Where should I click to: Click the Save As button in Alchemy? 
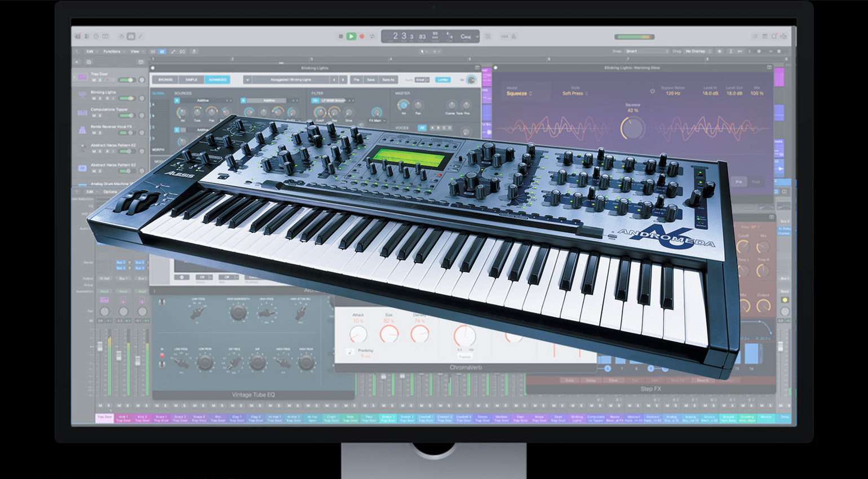pos(388,79)
